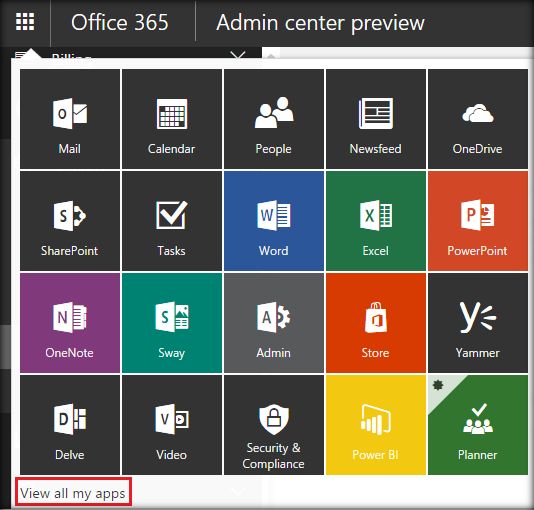Open the Store tile
Image resolution: width=534 pixels, height=510 pixels.
[x=376, y=323]
